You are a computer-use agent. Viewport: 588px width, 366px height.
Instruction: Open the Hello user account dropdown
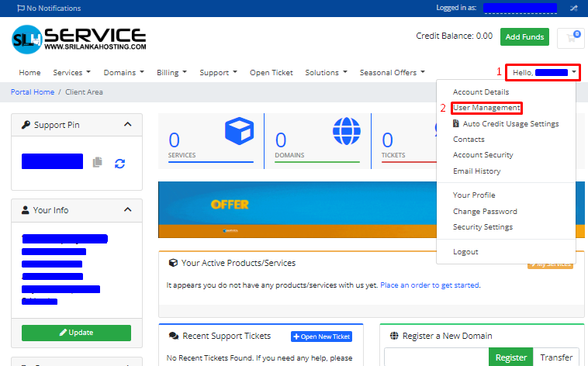tap(543, 73)
